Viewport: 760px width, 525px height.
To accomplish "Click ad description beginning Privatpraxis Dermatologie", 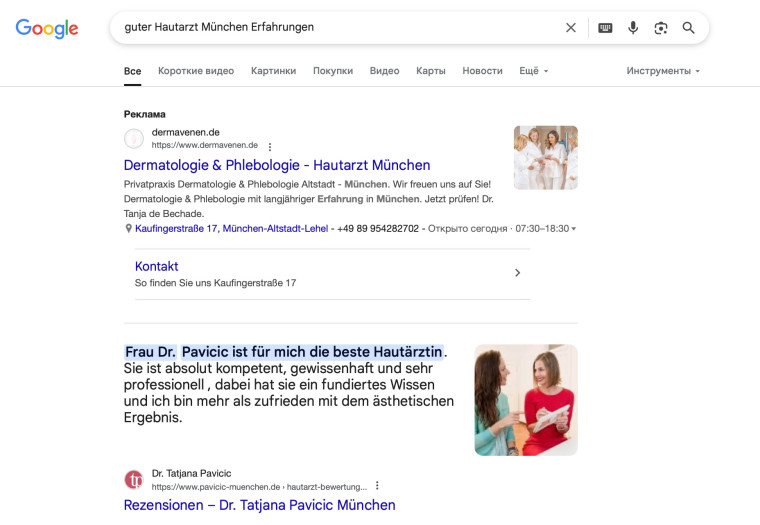I will [x=309, y=199].
